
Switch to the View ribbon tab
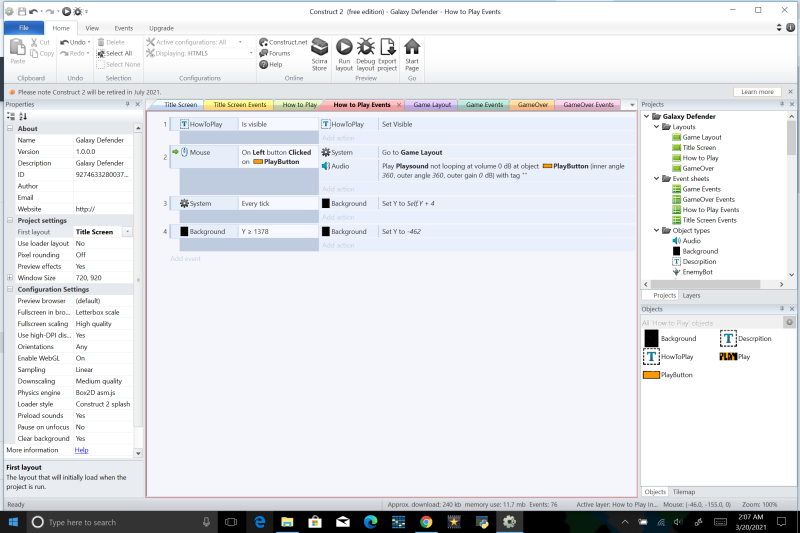92,28
